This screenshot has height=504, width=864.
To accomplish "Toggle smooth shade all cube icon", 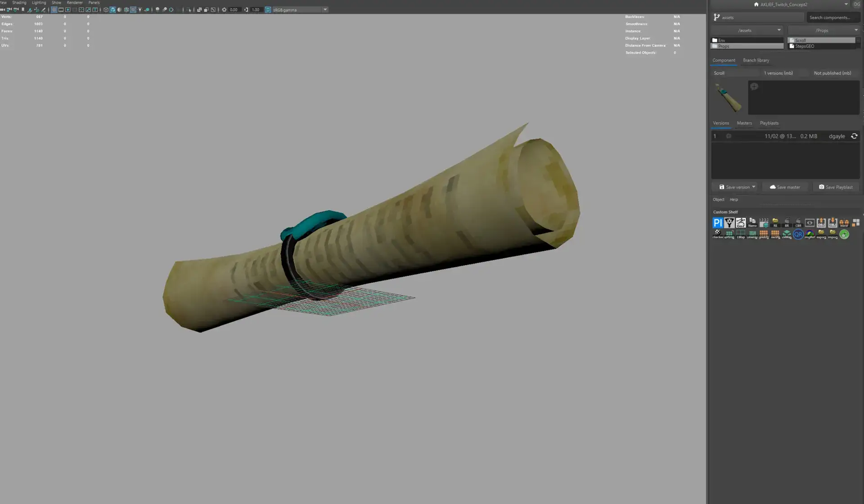I will (112, 9).
